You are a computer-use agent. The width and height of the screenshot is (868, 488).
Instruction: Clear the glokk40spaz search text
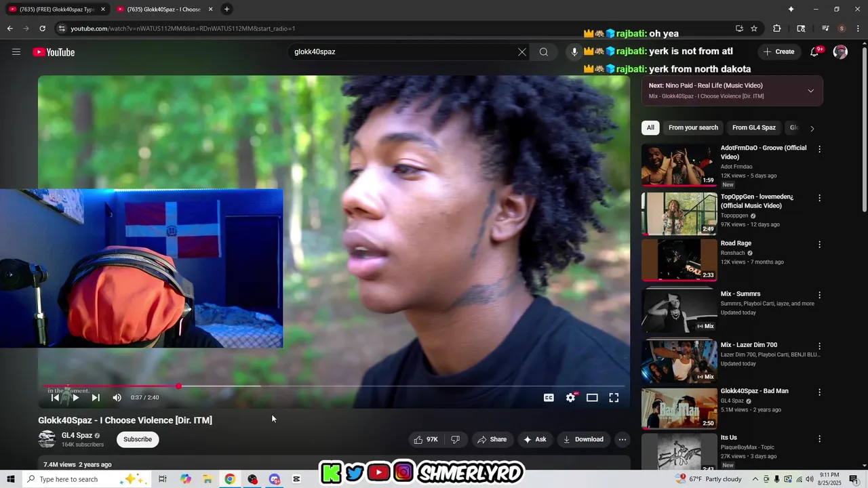[522, 52]
